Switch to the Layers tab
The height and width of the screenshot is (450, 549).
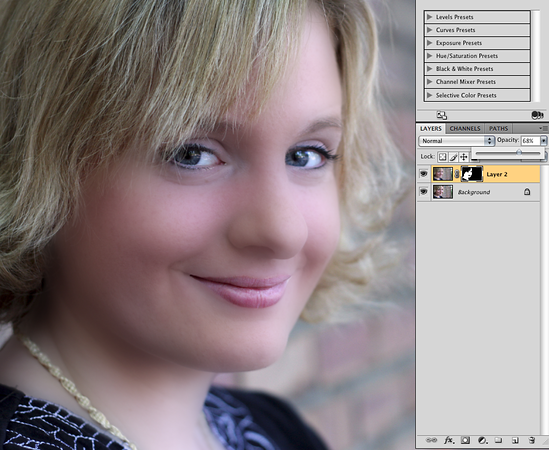pyautogui.click(x=431, y=129)
